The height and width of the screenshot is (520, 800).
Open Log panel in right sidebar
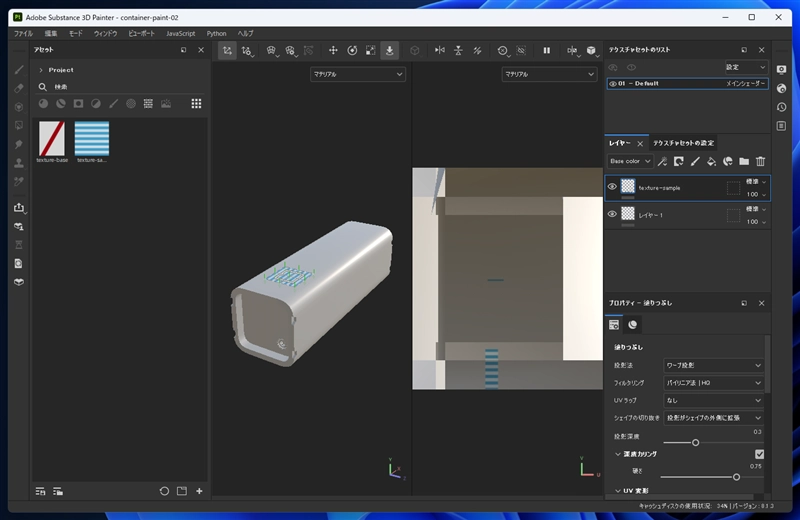tap(781, 126)
